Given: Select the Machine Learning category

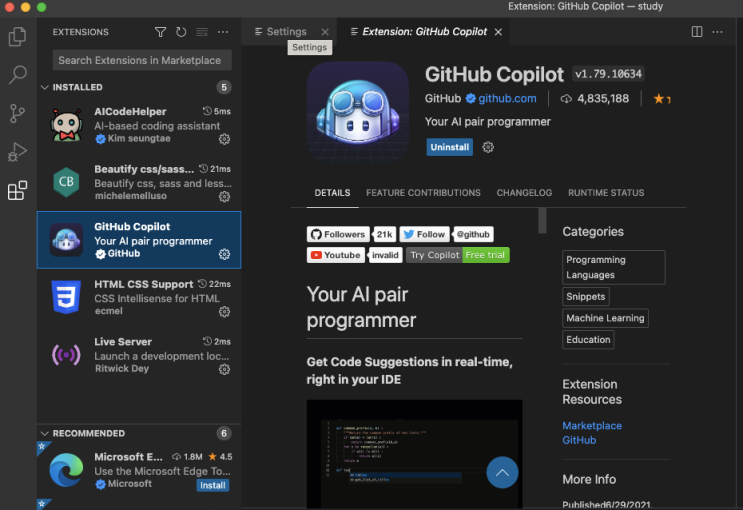Looking at the screenshot, I should click(x=605, y=318).
